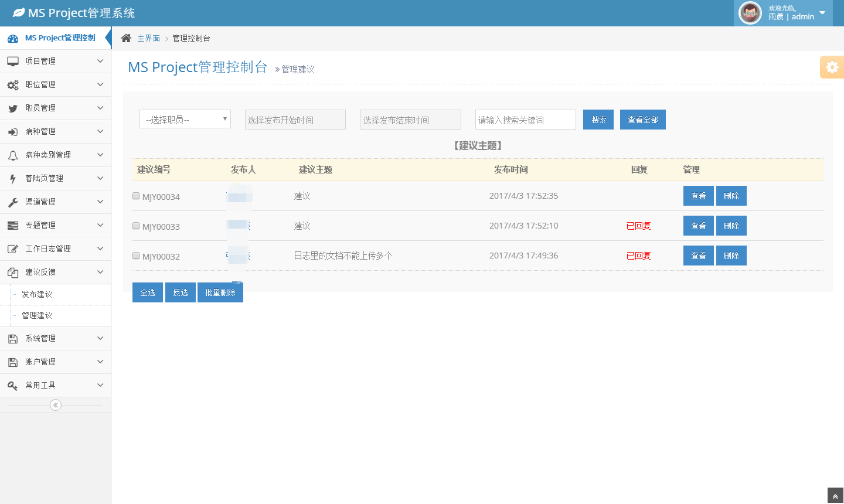This screenshot has height=504, width=844.
Task: Open the admin account dropdown arrow
Action: (822, 13)
